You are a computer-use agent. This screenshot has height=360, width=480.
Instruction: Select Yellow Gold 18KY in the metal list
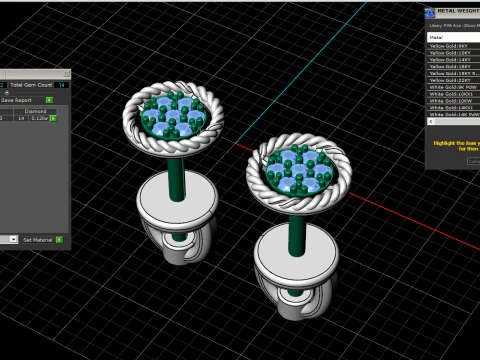(x=453, y=66)
